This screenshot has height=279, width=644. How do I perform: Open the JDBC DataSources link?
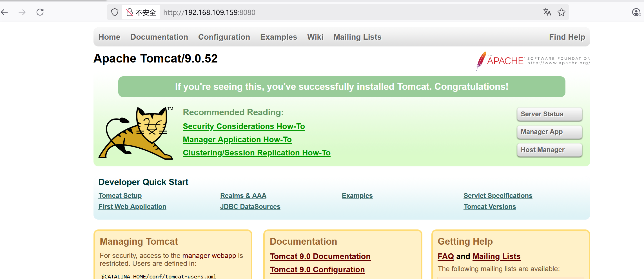(250, 207)
